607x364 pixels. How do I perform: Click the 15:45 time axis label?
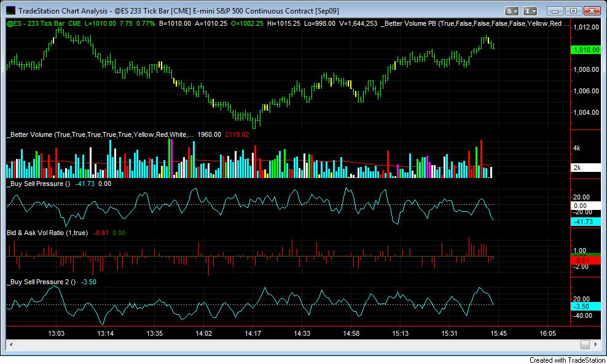[x=499, y=333]
